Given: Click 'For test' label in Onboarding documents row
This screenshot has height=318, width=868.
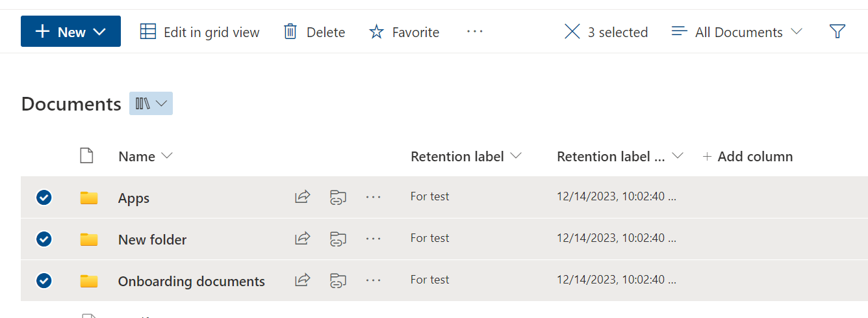Looking at the screenshot, I should (430, 280).
